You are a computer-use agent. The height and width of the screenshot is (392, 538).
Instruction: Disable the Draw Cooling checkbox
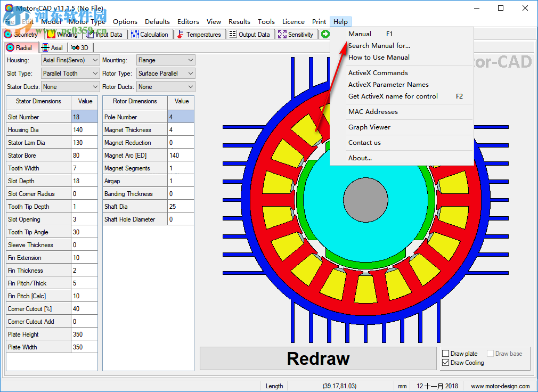(x=445, y=363)
